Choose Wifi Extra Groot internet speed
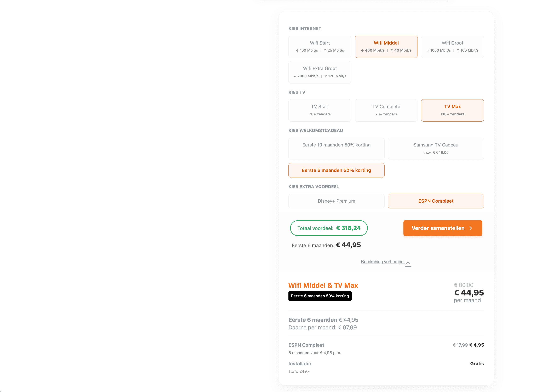This screenshot has height=392, width=540. (320, 72)
